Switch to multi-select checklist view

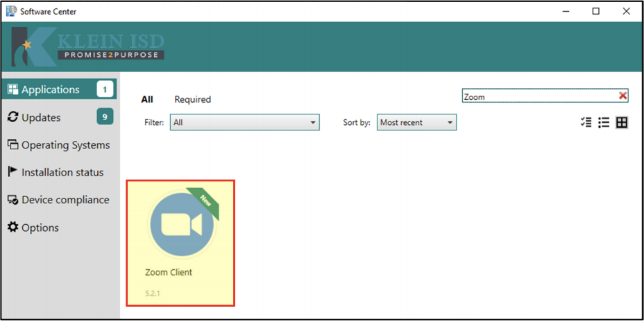pos(586,122)
